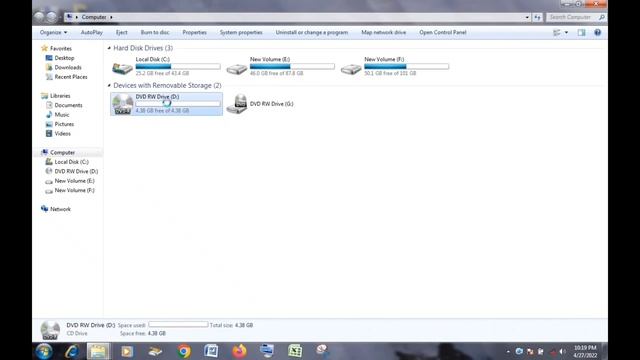Open Documents library

point(69,105)
